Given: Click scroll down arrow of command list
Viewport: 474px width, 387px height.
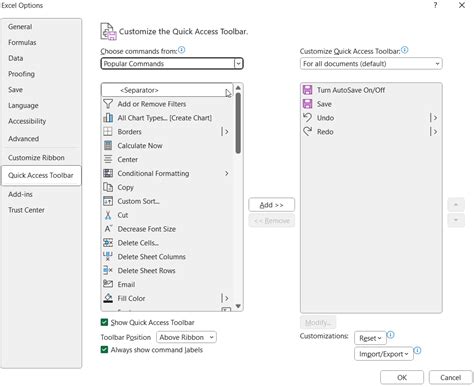Looking at the screenshot, I should point(238,306).
